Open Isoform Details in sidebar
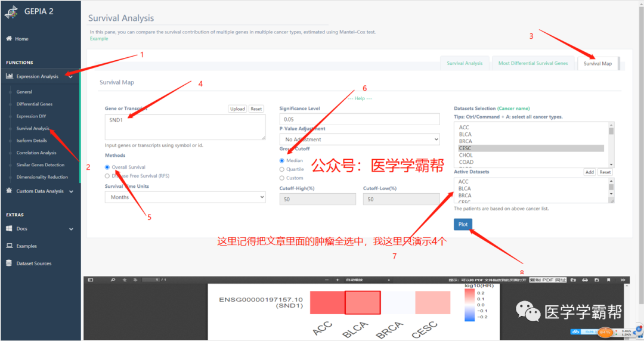Viewport: 644px width, 341px height. (32, 141)
